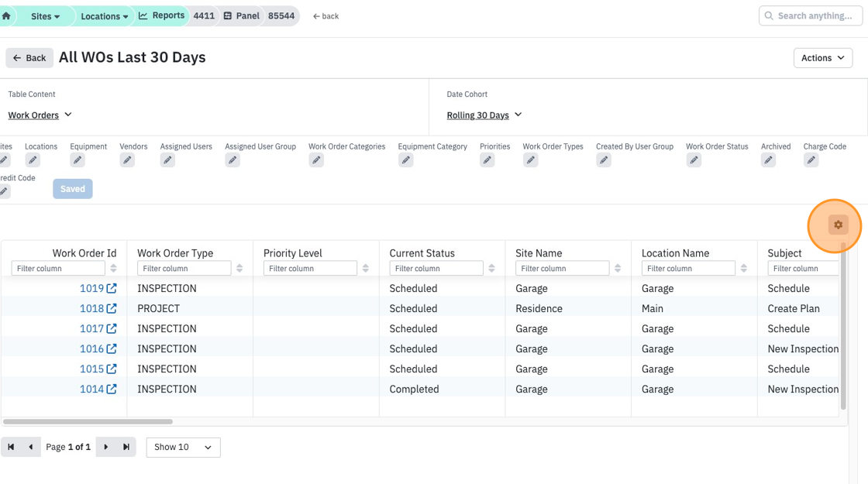Click the Work Order Type filter input
Image resolution: width=868 pixels, height=484 pixels.
184,268
